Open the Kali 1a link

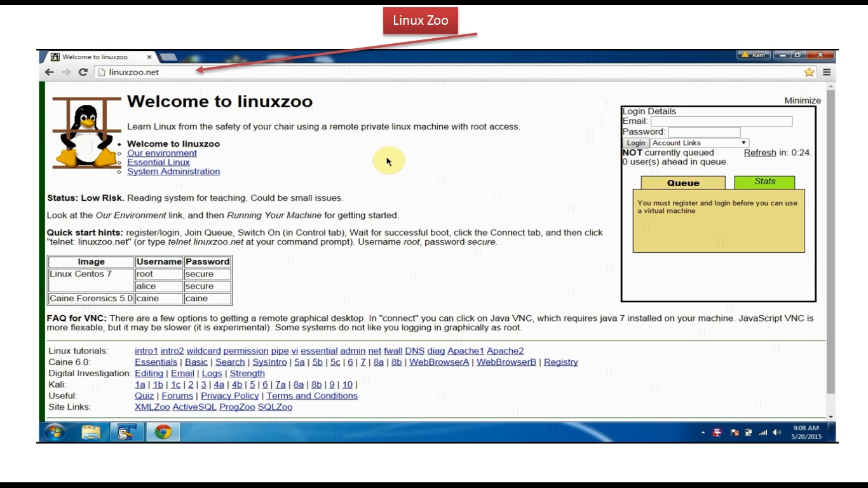(x=140, y=384)
